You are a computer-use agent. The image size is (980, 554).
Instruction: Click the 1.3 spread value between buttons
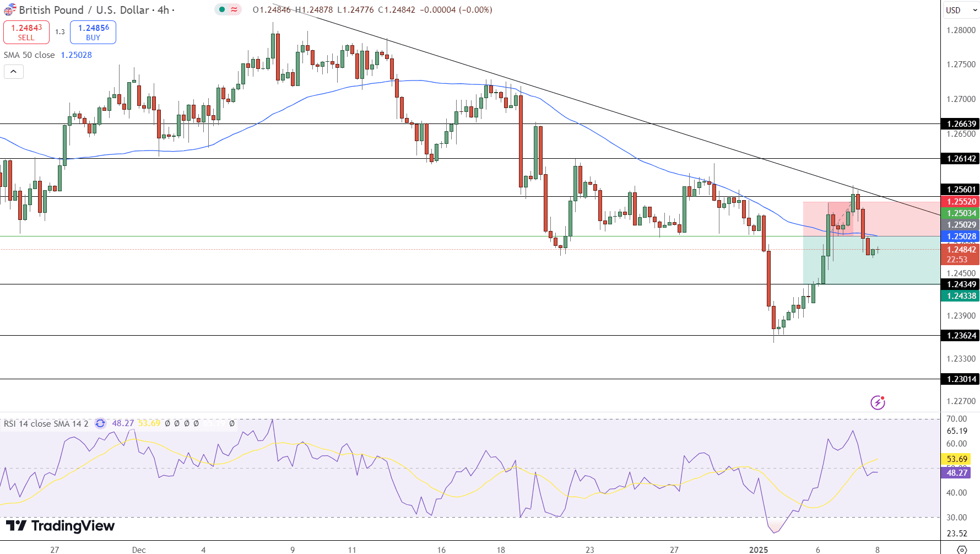tap(59, 32)
